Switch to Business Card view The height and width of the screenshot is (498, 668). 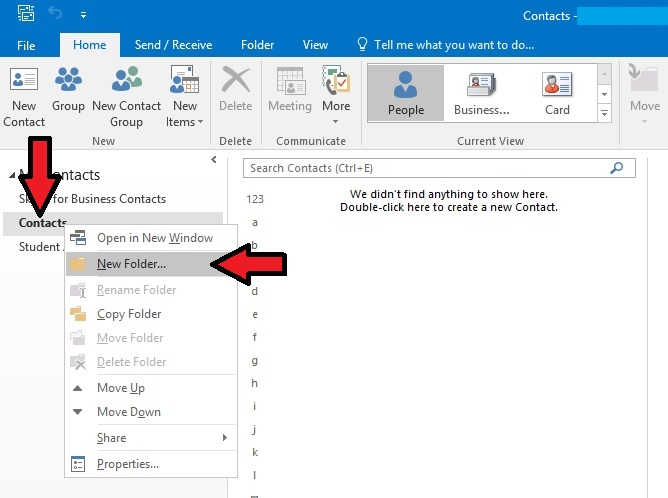point(482,93)
